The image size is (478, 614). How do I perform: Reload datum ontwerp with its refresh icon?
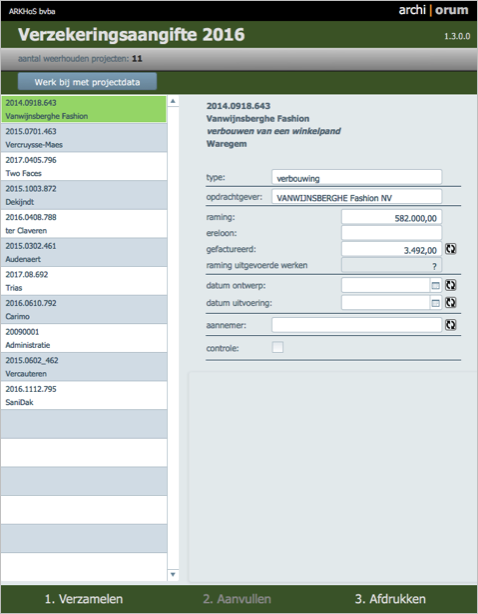coord(451,285)
